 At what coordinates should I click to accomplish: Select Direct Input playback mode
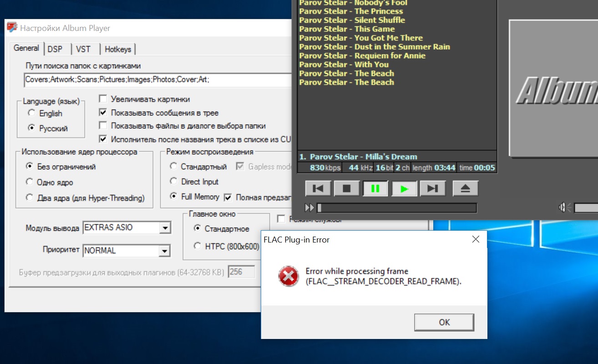(194, 182)
